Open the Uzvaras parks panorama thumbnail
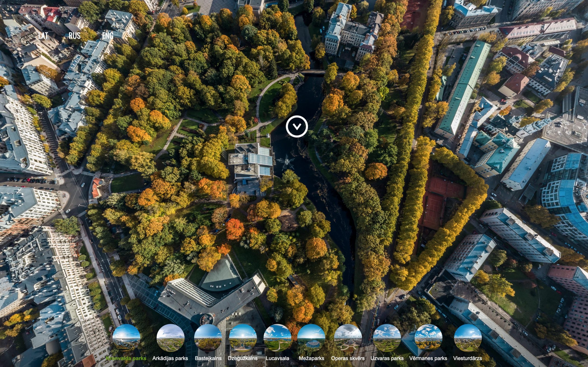Viewport: 588px width, 367px height. [387, 338]
